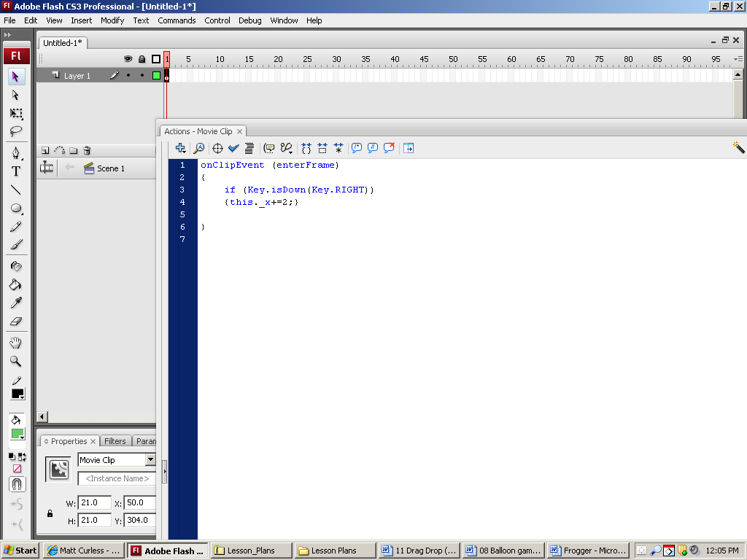Click the Check Syntax checkmark icon
This screenshot has width=747, height=560.
(233, 148)
